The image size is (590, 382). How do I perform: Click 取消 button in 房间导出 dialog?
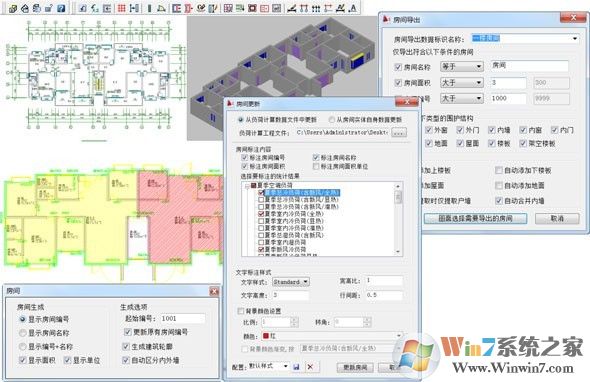[x=557, y=218]
